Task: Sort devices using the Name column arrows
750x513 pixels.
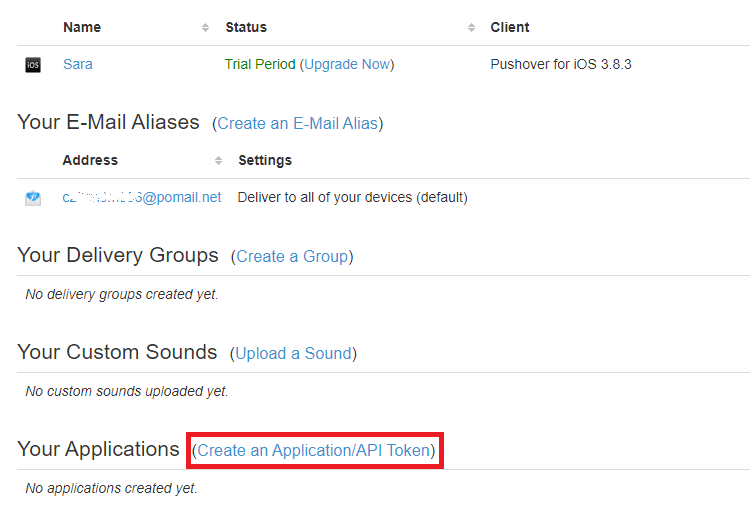Action: (x=206, y=27)
